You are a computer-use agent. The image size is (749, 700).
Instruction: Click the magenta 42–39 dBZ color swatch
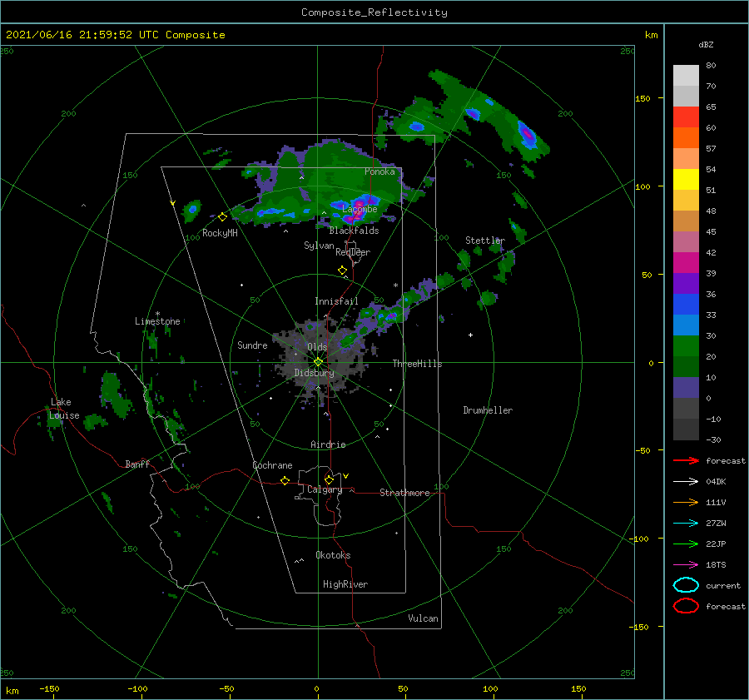[686, 263]
